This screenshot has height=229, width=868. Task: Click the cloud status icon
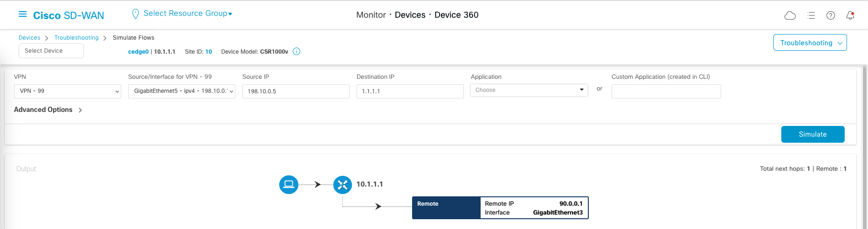click(790, 15)
